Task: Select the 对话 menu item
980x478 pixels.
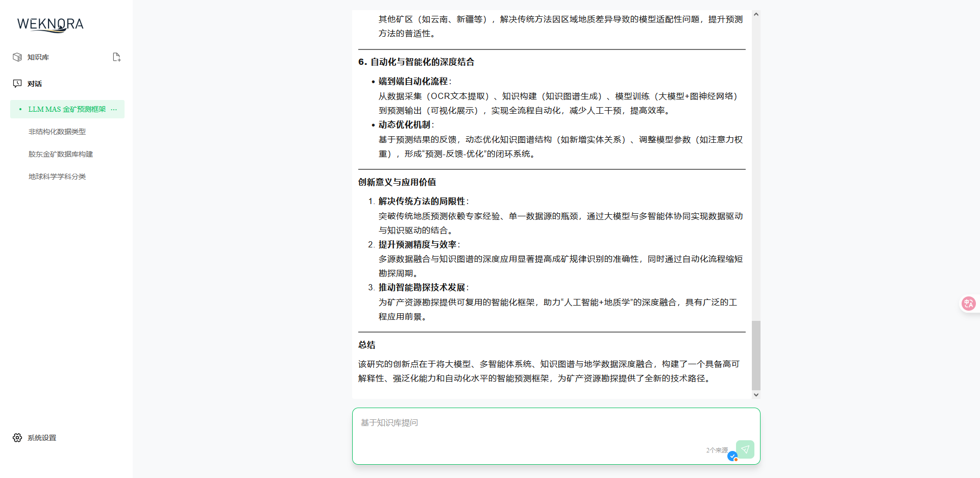Action: 35,83
